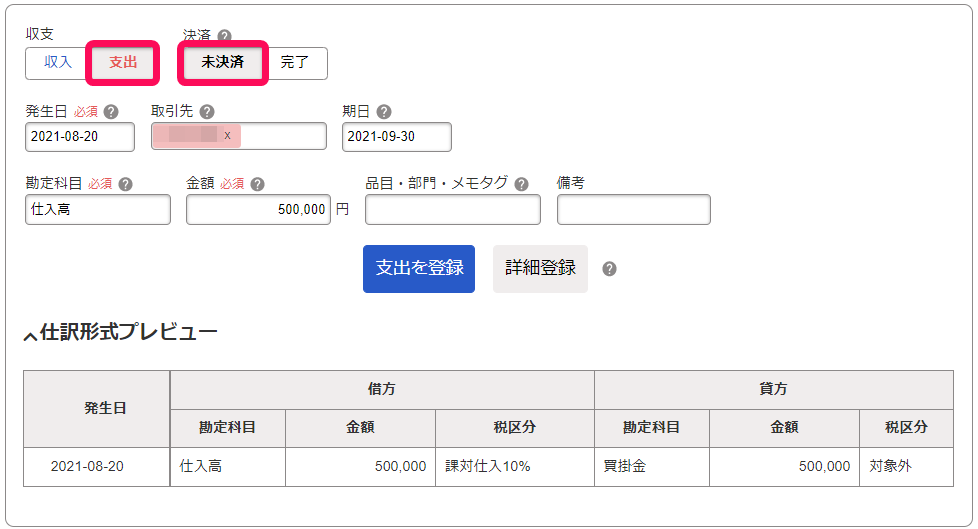Click debit amount cell 500,000 in preview
The width and height of the screenshot is (978, 529).
pyautogui.click(x=361, y=467)
